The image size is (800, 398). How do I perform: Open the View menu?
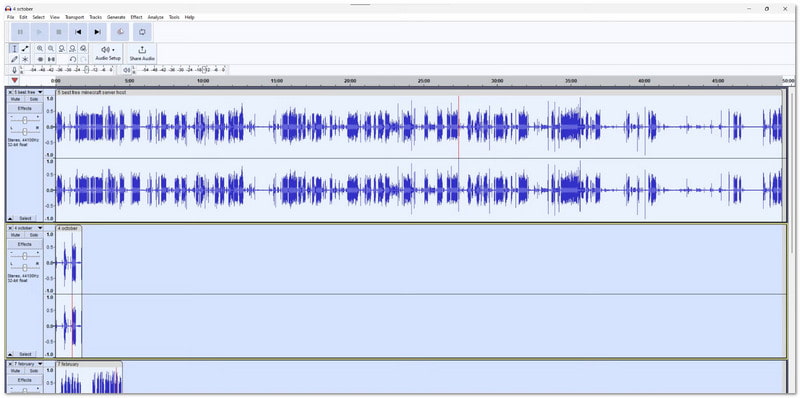pos(55,17)
